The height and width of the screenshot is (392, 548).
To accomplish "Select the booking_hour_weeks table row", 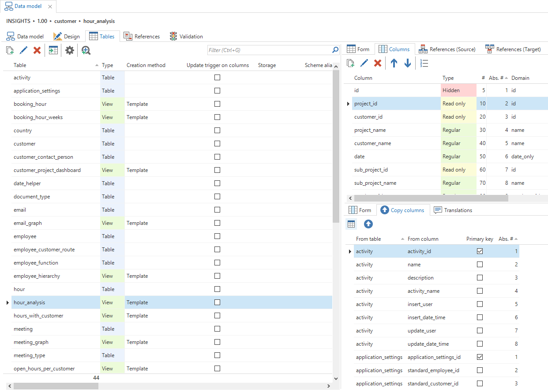I will click(38, 117).
